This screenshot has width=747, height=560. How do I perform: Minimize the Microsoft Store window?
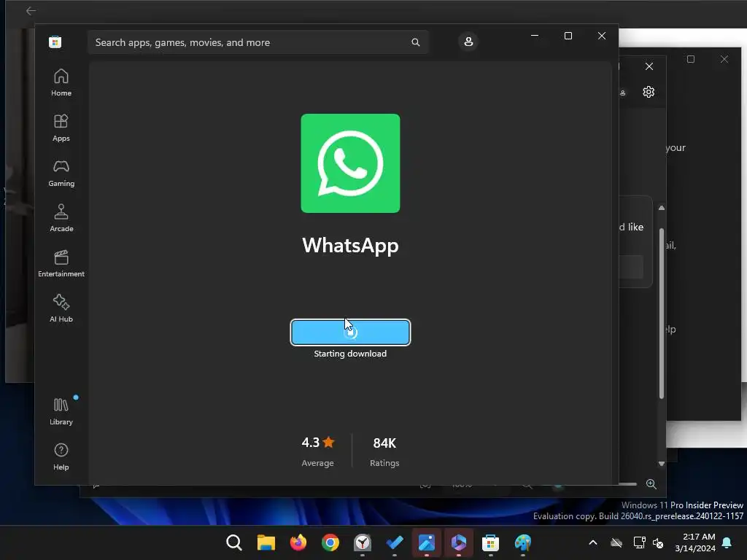pyautogui.click(x=535, y=36)
